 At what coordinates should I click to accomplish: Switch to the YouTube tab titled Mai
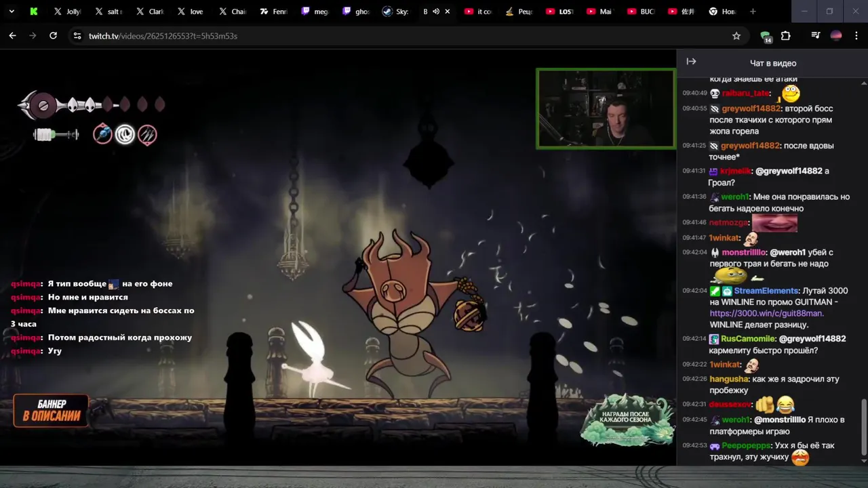601,12
